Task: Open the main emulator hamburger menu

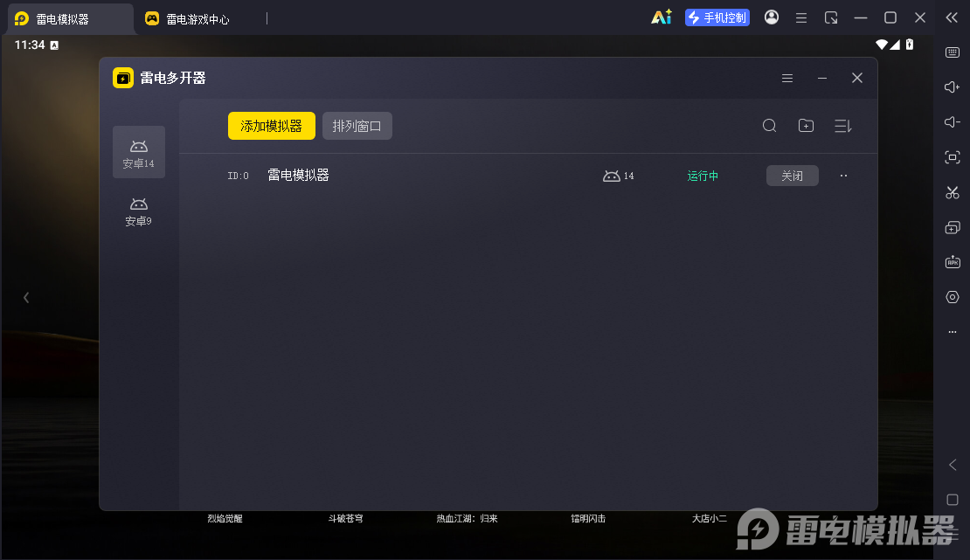Action: pyautogui.click(x=801, y=18)
